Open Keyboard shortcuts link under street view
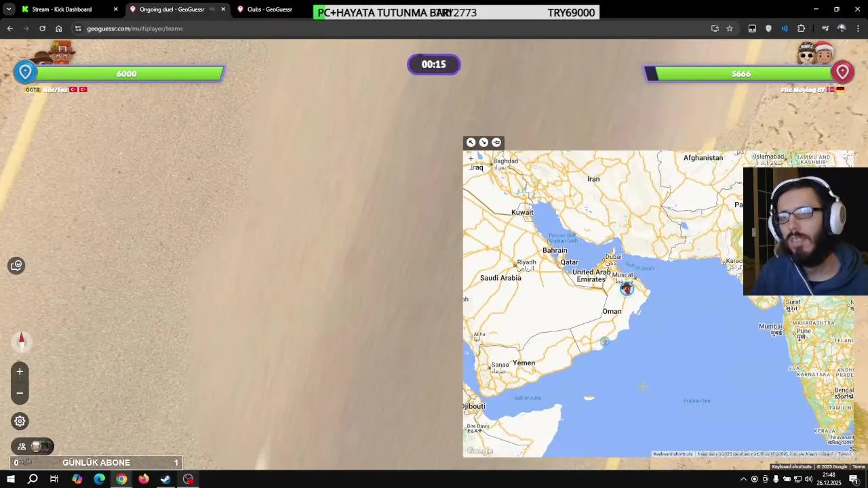Screen dimensions: 868x488 coord(791,466)
